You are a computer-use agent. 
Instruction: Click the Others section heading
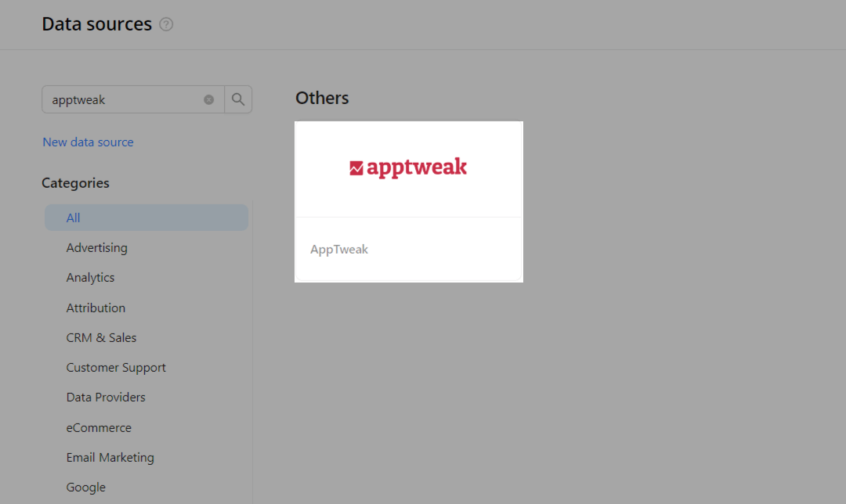(x=322, y=98)
